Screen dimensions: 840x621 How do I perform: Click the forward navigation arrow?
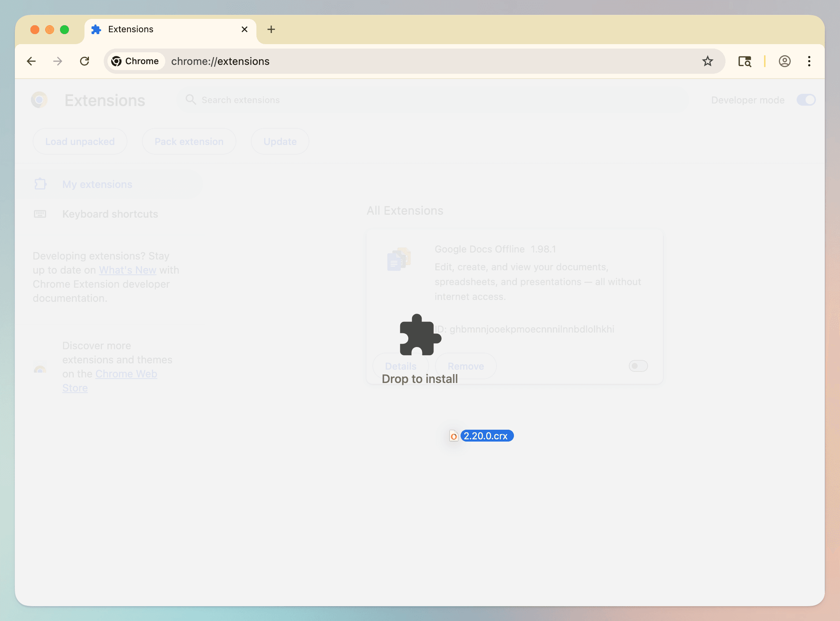click(x=58, y=61)
